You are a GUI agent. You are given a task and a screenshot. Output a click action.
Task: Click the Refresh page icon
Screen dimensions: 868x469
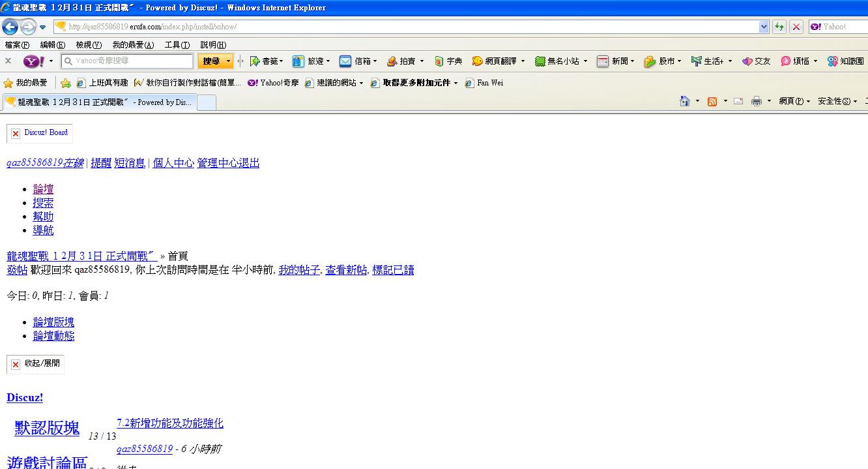pyautogui.click(x=779, y=27)
